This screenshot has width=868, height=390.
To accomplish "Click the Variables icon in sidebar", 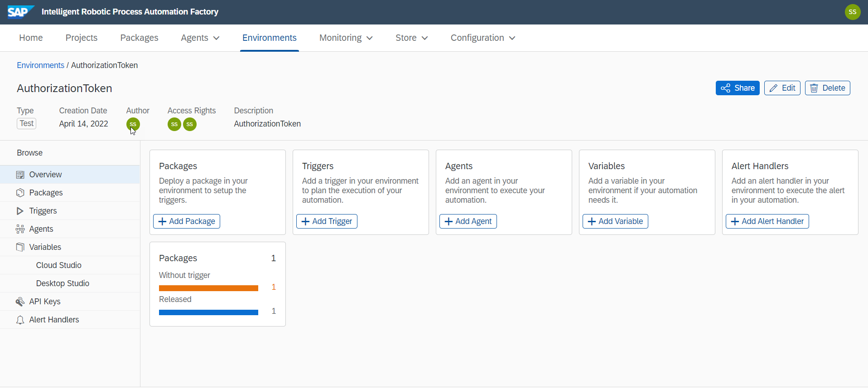I will click(x=20, y=247).
